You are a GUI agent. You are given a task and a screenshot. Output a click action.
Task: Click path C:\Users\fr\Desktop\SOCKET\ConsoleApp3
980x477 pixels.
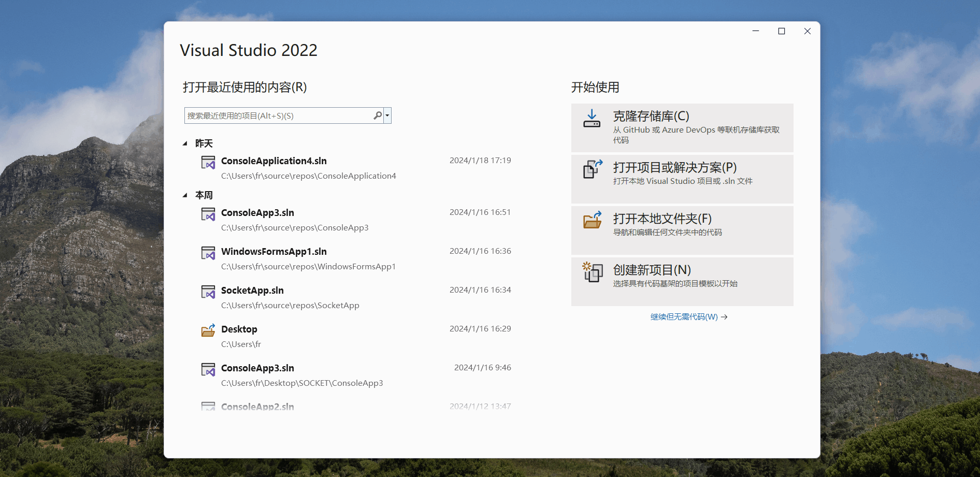302,383
